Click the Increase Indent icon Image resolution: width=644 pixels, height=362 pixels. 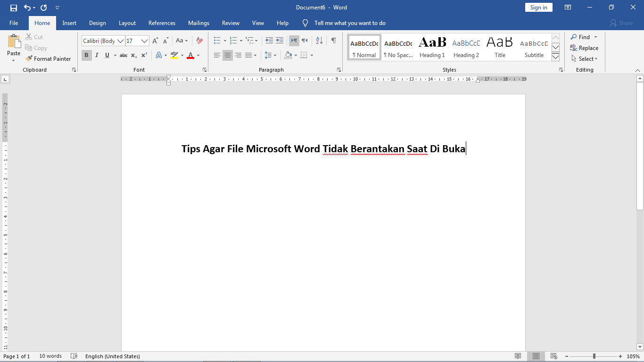[x=279, y=41]
